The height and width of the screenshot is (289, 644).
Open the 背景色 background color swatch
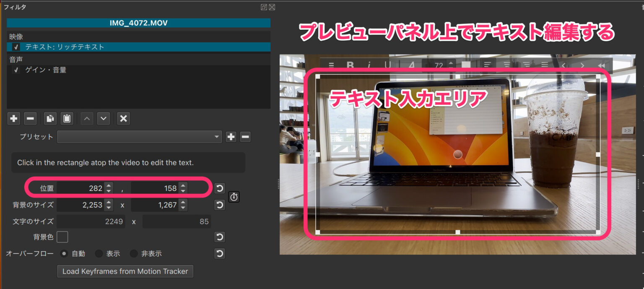coord(62,237)
